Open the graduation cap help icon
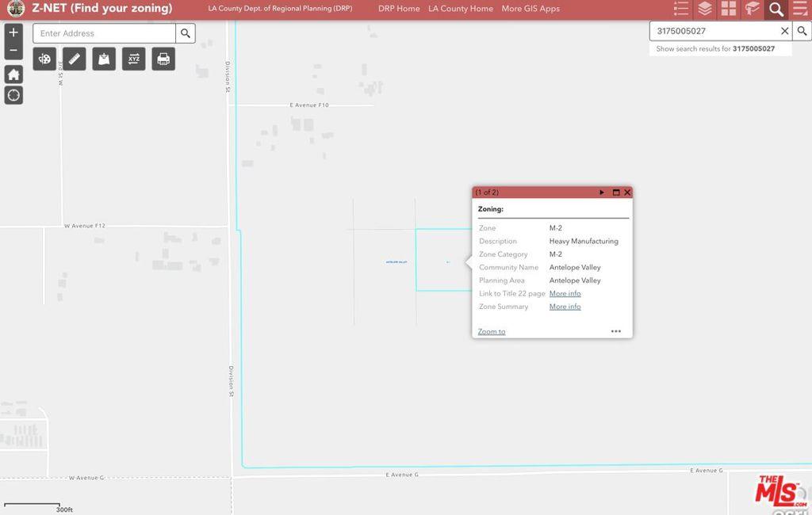 click(752, 9)
